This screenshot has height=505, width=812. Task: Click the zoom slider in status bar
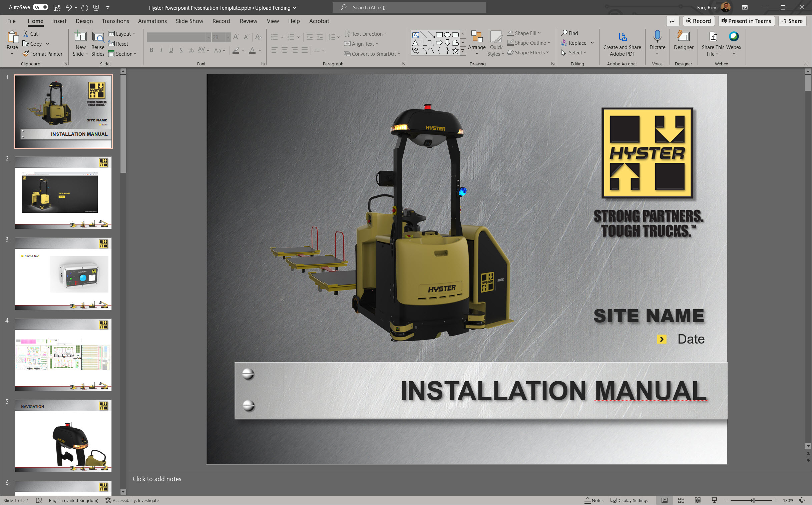pyautogui.click(x=753, y=500)
